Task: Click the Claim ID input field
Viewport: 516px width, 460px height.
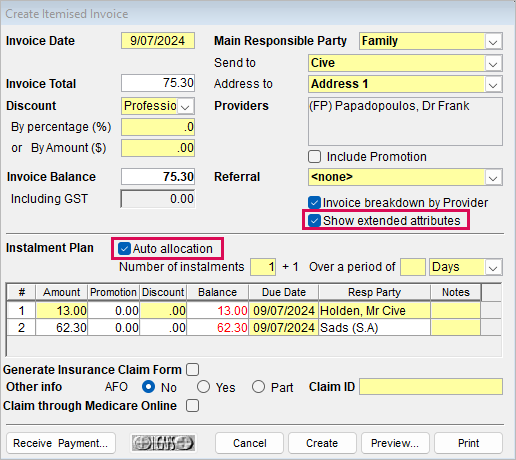Action: [431, 387]
